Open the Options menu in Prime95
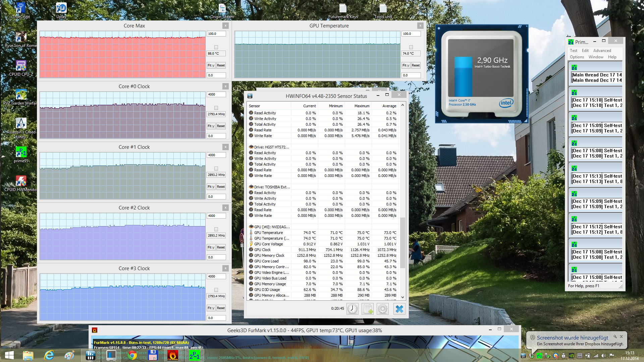This screenshot has width=644, height=362. [x=577, y=57]
